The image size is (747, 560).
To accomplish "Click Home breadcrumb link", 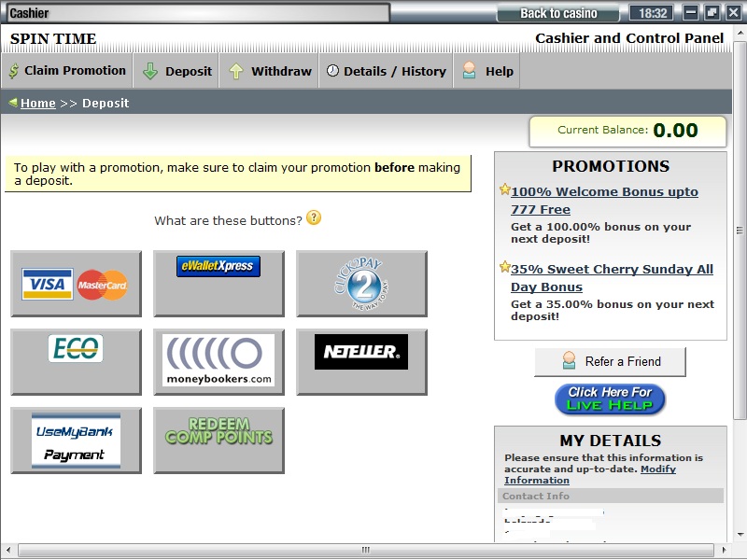I will point(38,104).
